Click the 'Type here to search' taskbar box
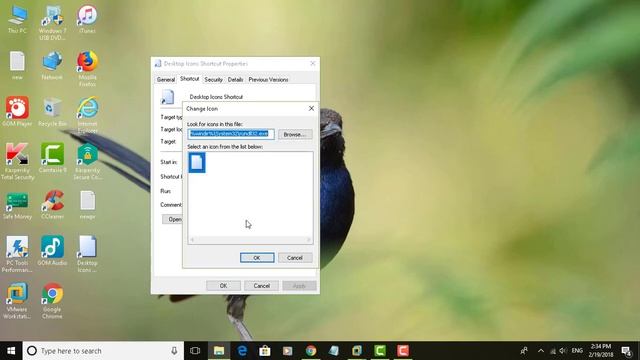Image resolution: width=640 pixels, height=360 pixels. (x=103, y=351)
